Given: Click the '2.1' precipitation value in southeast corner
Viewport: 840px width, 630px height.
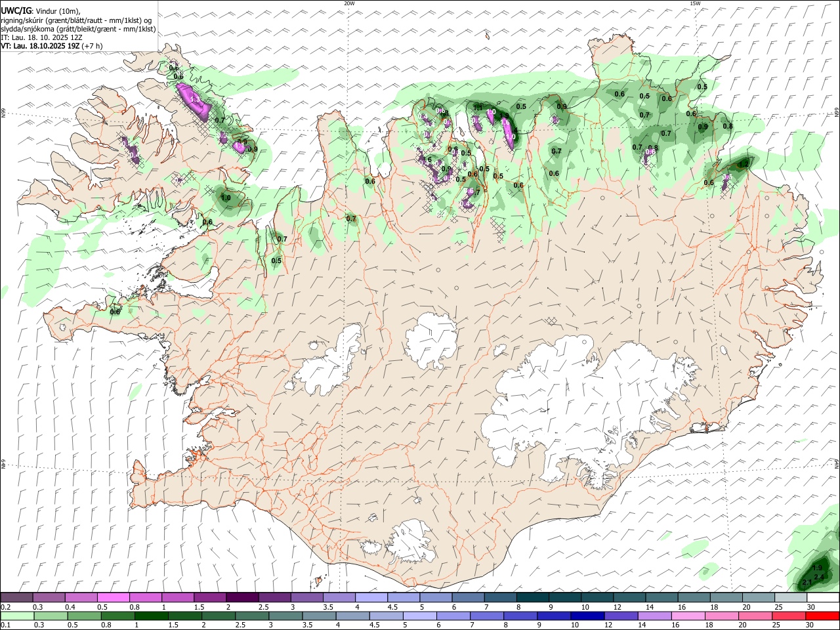Looking at the screenshot, I should pos(807,583).
